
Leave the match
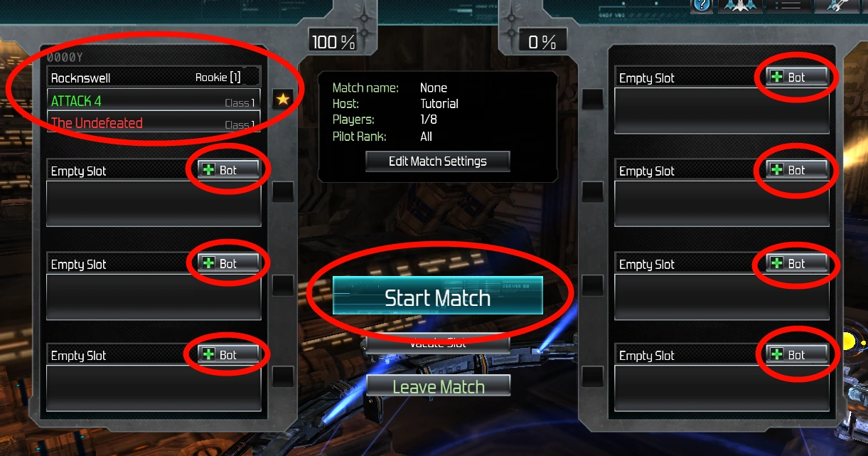pyautogui.click(x=439, y=386)
